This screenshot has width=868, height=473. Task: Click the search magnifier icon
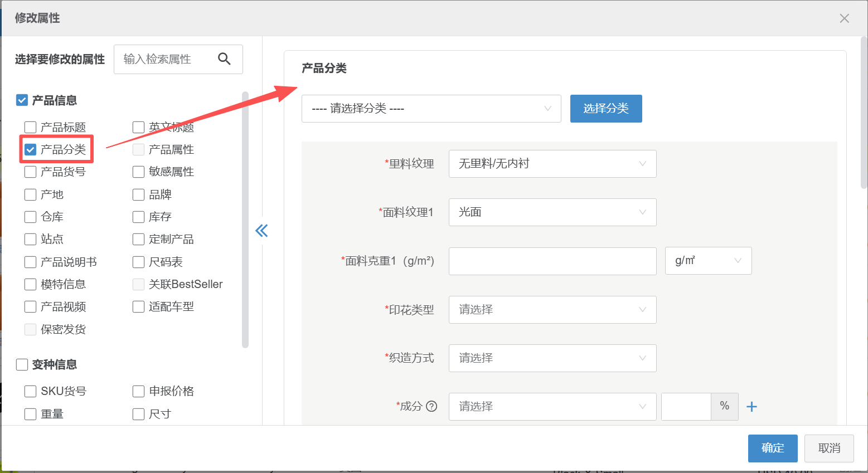tap(224, 59)
